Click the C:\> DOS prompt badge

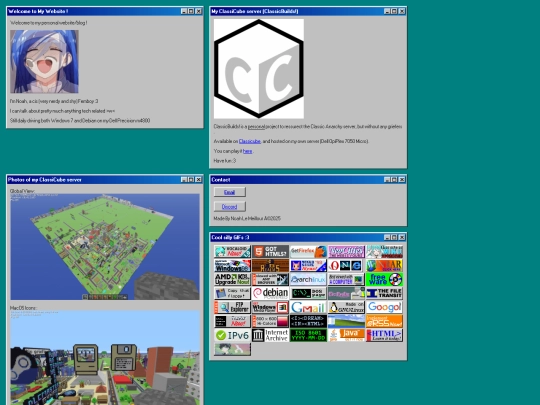point(308,293)
